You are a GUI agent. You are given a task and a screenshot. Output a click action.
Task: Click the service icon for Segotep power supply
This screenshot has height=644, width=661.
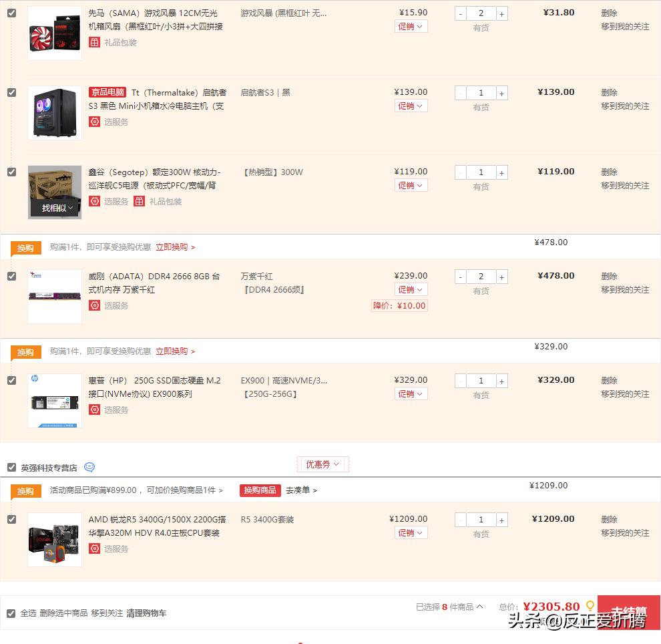(94, 201)
